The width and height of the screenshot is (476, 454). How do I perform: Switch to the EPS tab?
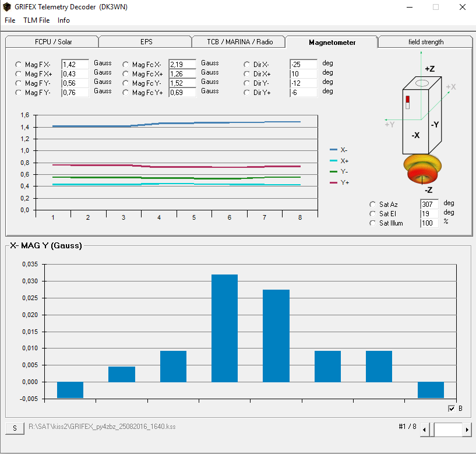point(146,42)
